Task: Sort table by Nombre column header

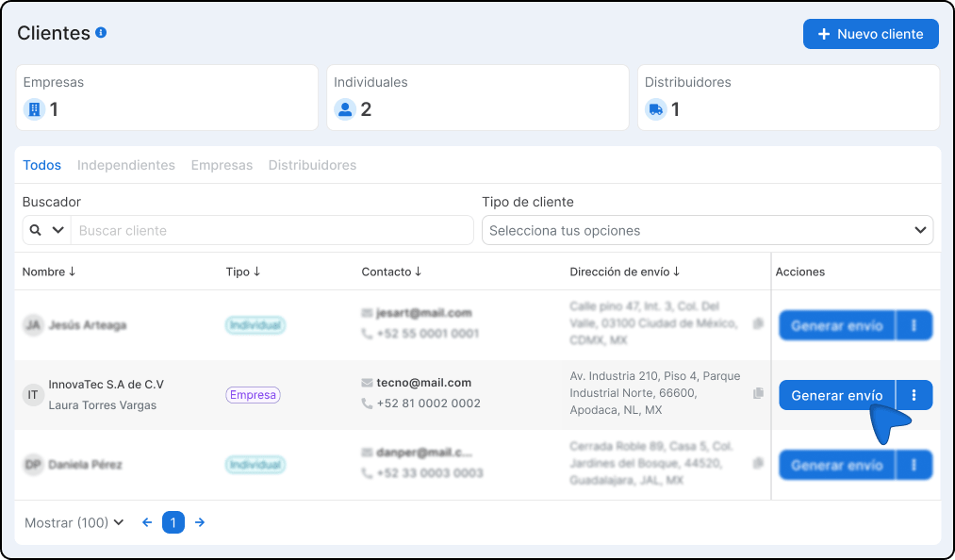Action: (49, 272)
